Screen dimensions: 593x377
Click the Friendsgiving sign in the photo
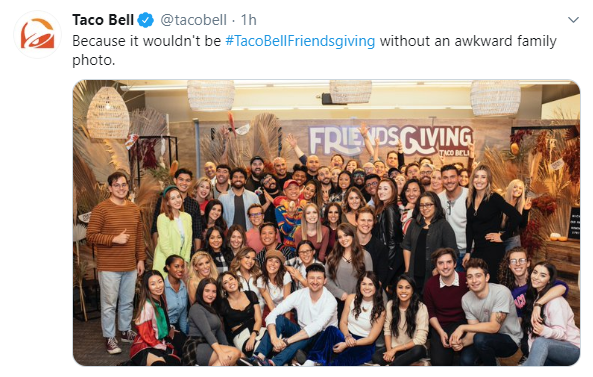pyautogui.click(x=390, y=141)
